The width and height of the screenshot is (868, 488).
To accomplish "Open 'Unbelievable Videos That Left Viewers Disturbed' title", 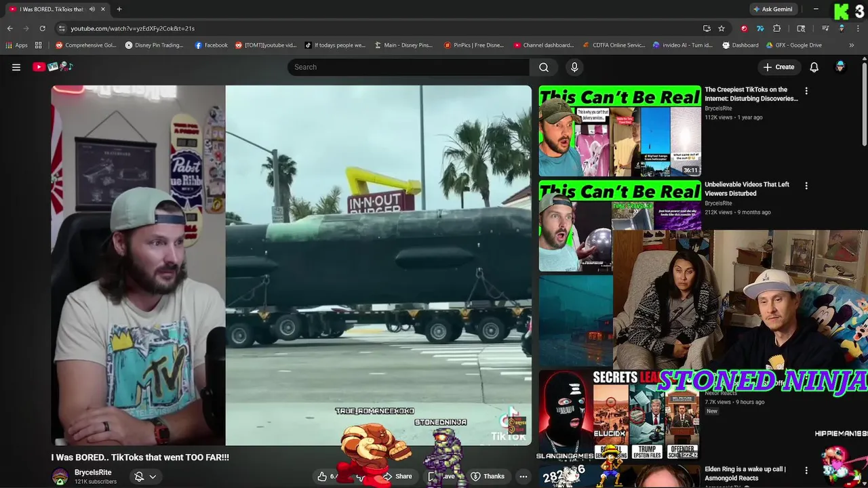I will pyautogui.click(x=747, y=189).
